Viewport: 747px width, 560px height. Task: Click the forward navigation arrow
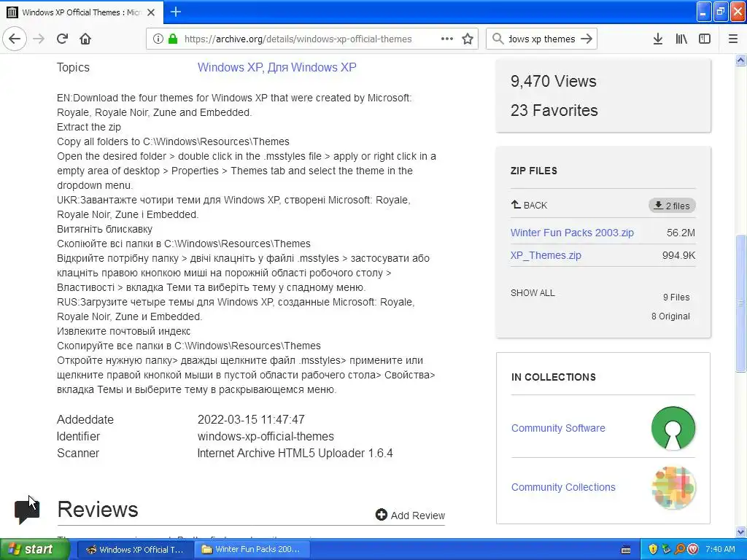click(x=39, y=39)
